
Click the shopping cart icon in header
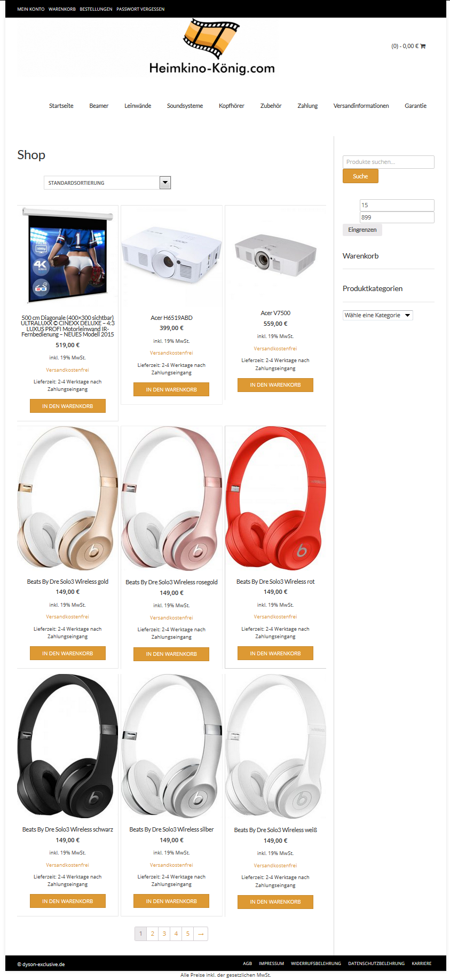tap(423, 46)
